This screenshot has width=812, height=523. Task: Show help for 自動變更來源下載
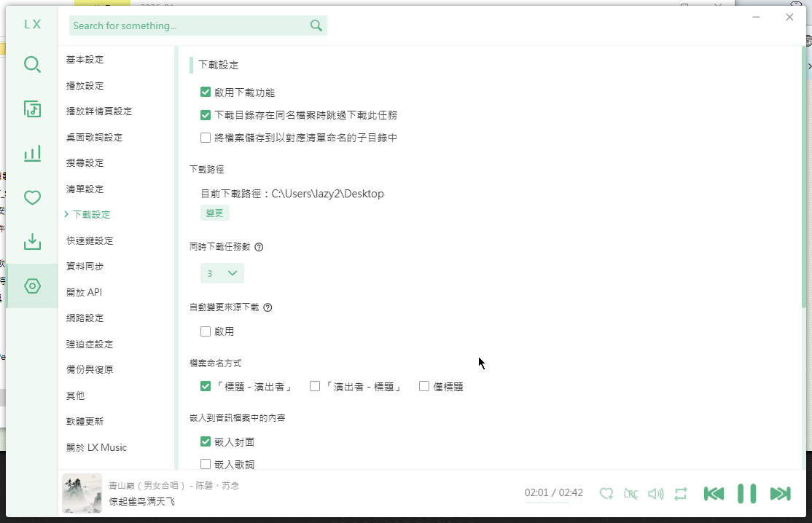(x=268, y=308)
